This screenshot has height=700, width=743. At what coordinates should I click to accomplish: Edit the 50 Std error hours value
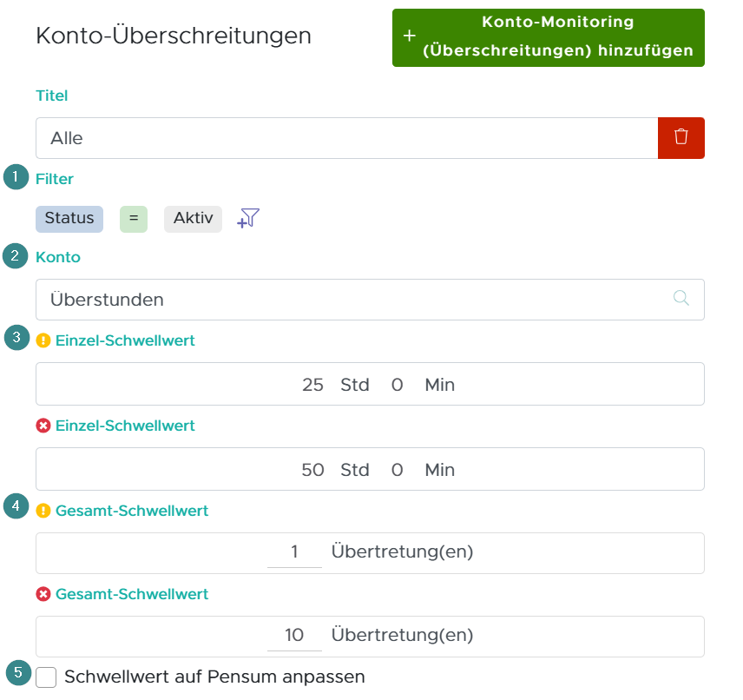pyautogui.click(x=312, y=470)
